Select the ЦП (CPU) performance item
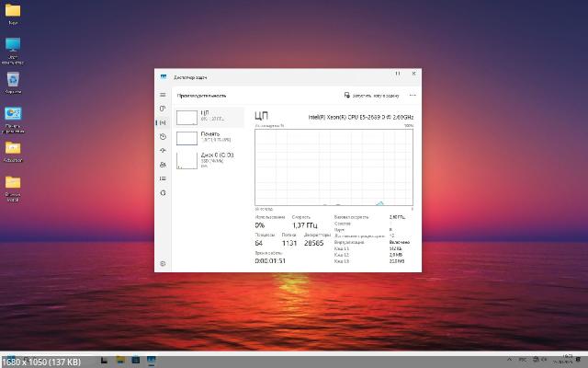Image resolution: width=588 pixels, height=368 pixels. coord(209,116)
